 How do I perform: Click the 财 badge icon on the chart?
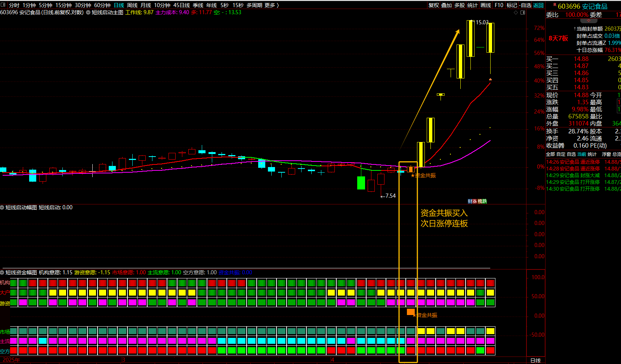click(x=470, y=201)
